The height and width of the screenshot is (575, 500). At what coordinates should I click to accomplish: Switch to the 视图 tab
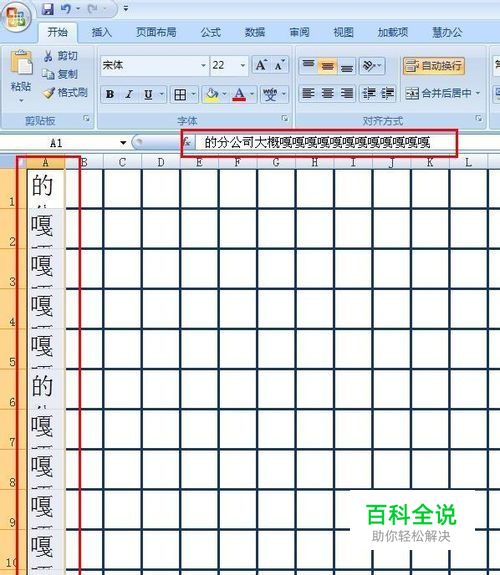coord(343,32)
